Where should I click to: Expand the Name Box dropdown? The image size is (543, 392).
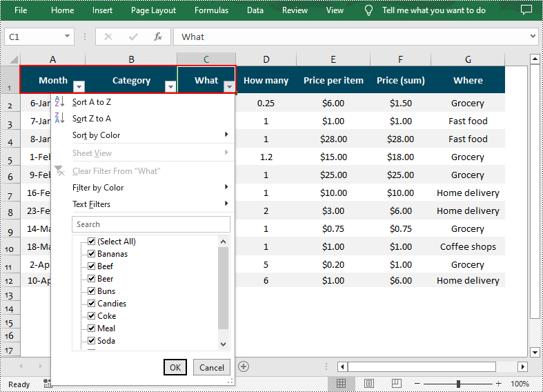67,37
